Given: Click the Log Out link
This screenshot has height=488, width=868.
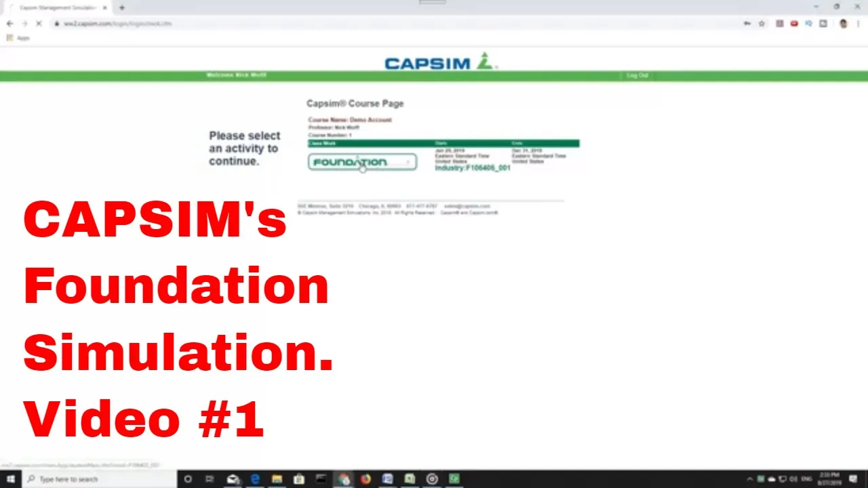Looking at the screenshot, I should (637, 75).
